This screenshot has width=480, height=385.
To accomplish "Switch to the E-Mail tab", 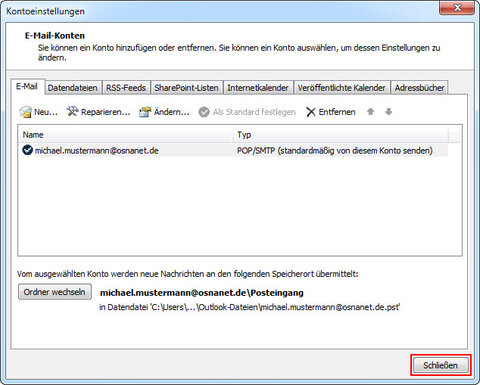I will (27, 87).
